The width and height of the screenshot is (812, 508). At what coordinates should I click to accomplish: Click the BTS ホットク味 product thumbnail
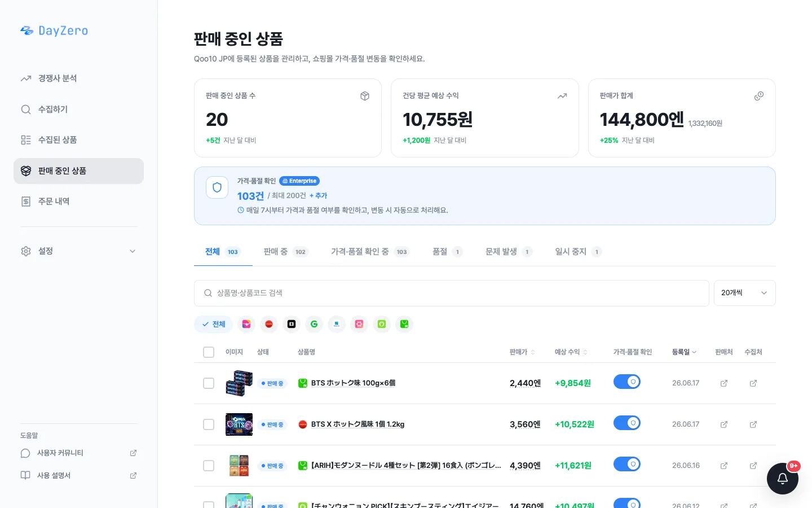[x=239, y=383]
